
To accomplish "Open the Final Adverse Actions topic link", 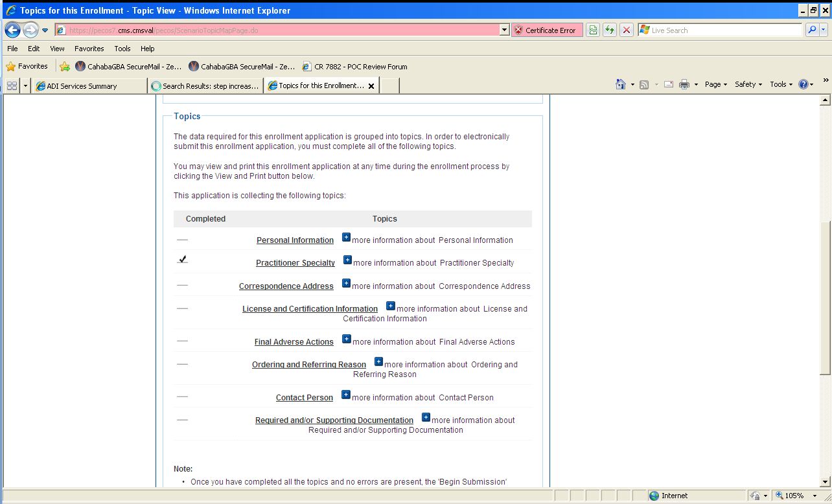I will (x=294, y=342).
